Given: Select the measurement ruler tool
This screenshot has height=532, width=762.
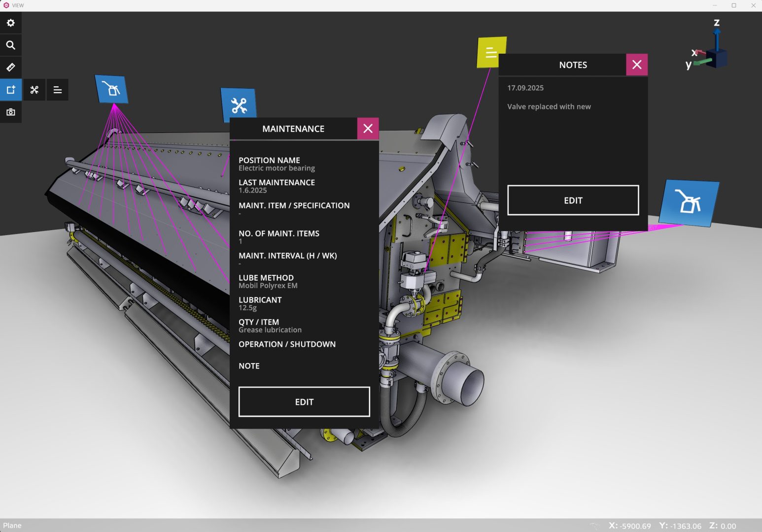Looking at the screenshot, I should (x=10, y=67).
